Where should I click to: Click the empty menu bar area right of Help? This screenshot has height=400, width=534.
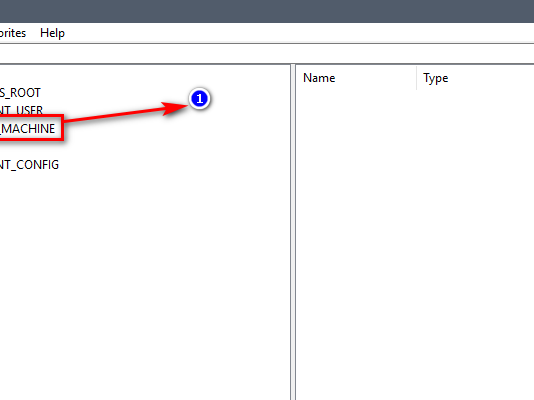click(x=300, y=33)
